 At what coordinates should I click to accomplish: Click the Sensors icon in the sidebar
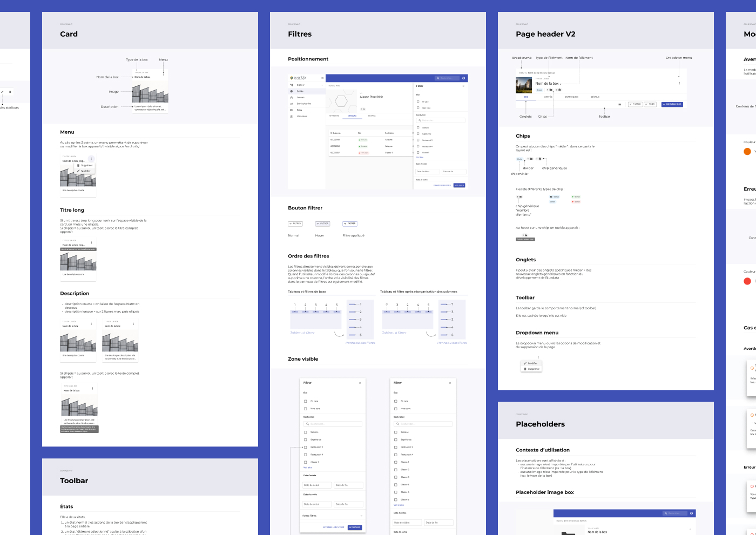coord(292,98)
